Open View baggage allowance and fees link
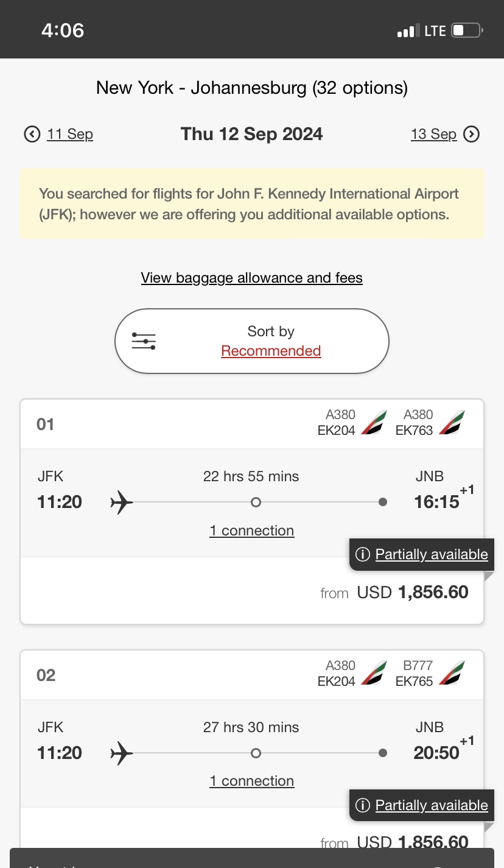The image size is (504, 868). (x=251, y=278)
